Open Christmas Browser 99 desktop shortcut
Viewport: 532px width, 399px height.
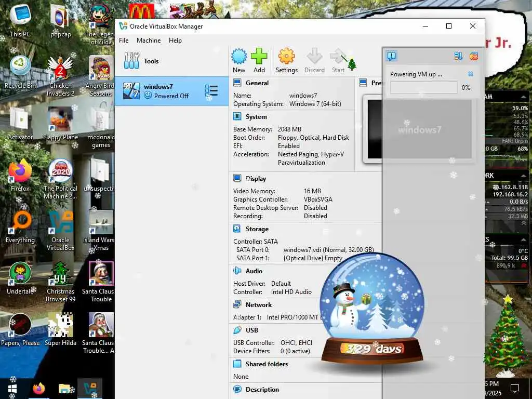[60, 282]
